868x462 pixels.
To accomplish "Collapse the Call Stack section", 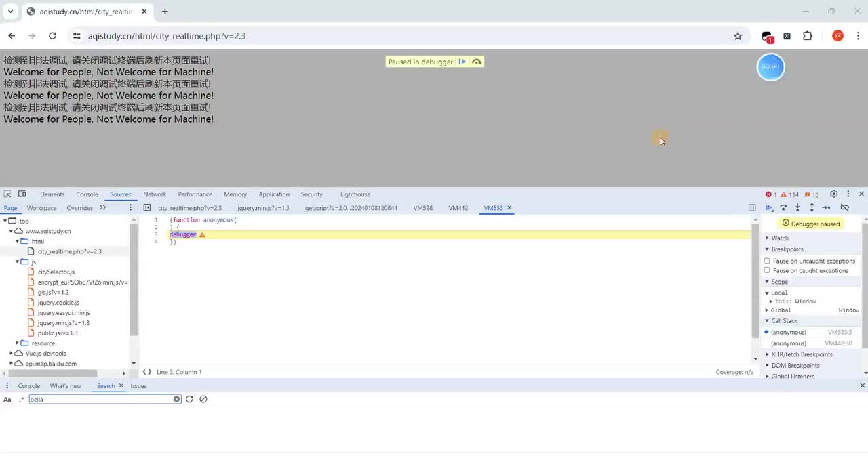I will 767,321.
